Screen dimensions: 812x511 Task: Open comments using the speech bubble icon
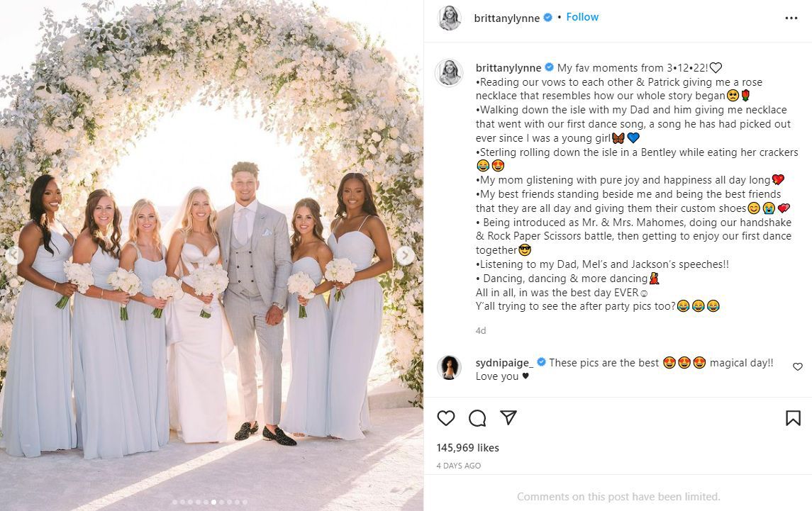click(477, 418)
